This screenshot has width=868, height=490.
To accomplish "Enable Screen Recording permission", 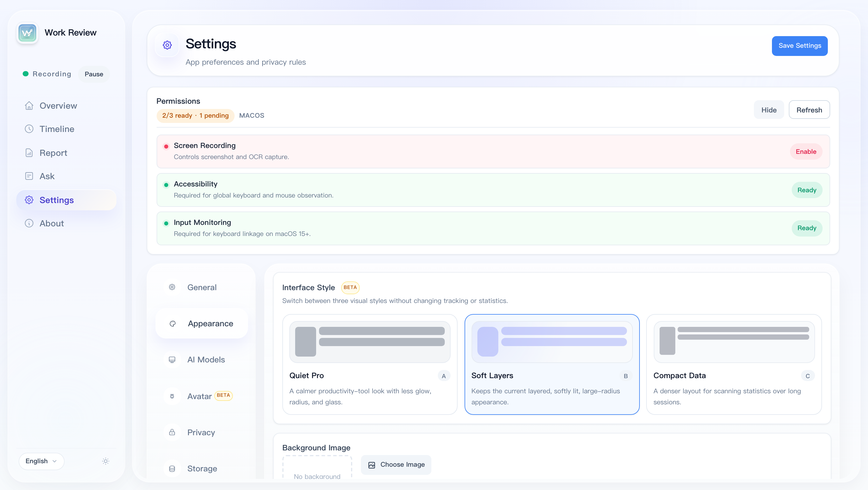I will point(806,152).
